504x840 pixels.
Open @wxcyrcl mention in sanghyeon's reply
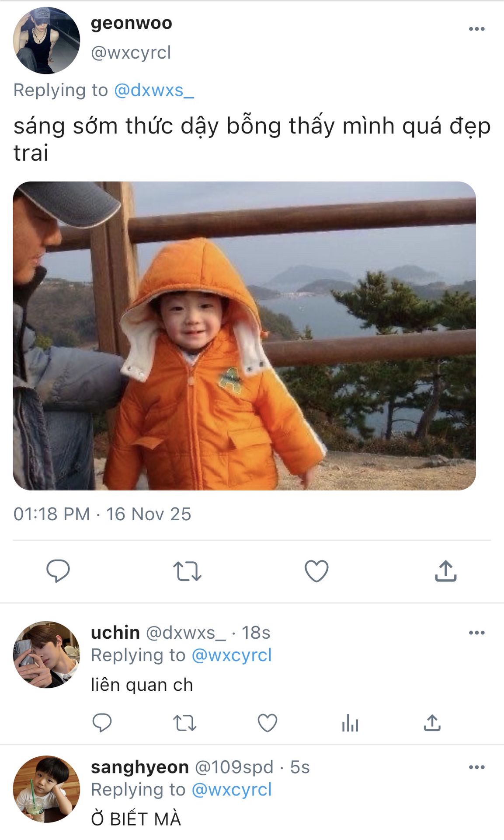(x=232, y=790)
